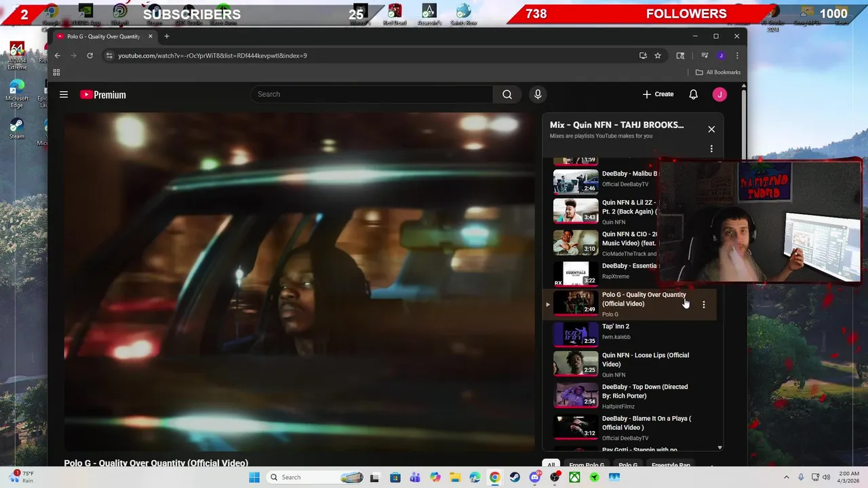This screenshot has width=868, height=488.
Task: View site information icon in address bar
Action: 109,56
